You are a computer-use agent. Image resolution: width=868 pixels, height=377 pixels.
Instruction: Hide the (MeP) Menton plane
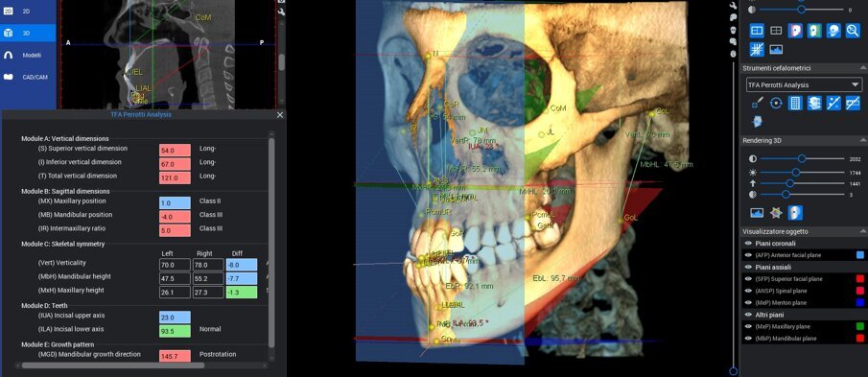(x=748, y=303)
